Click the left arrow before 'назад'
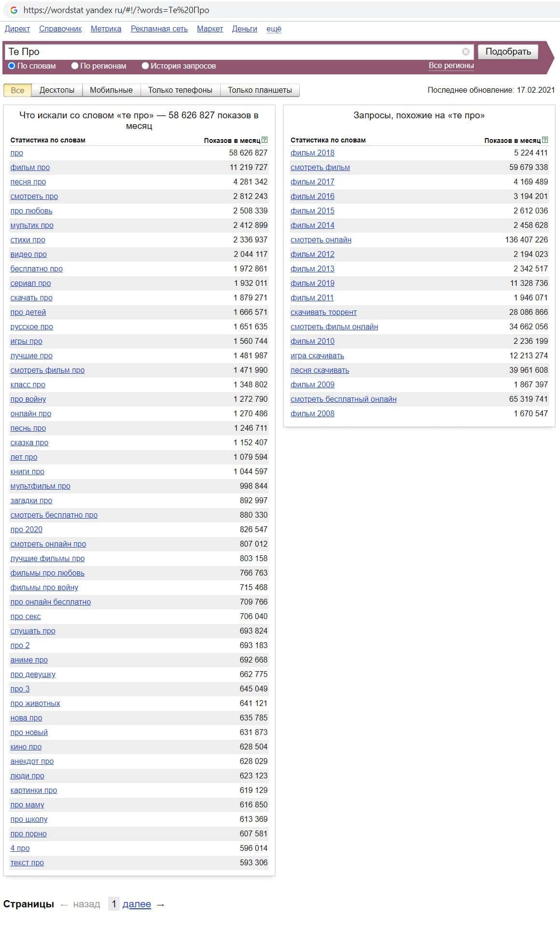This screenshot has width=560, height=931. coord(64,904)
